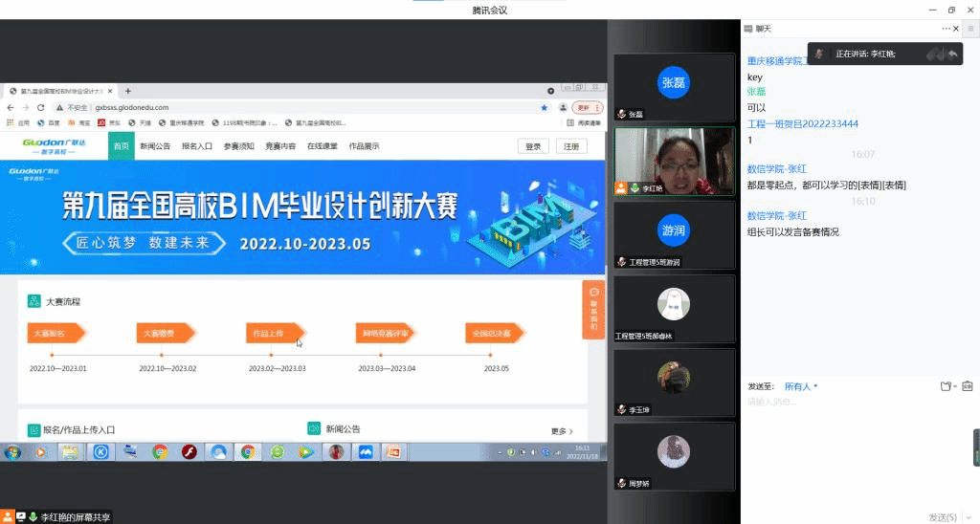Click the reply arrow on speaking notification

pyautogui.click(x=952, y=55)
